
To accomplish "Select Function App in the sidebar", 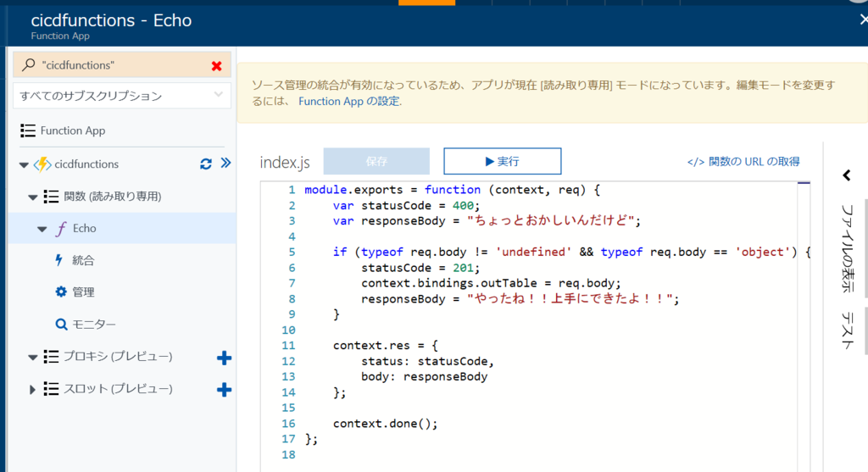I will coord(73,130).
